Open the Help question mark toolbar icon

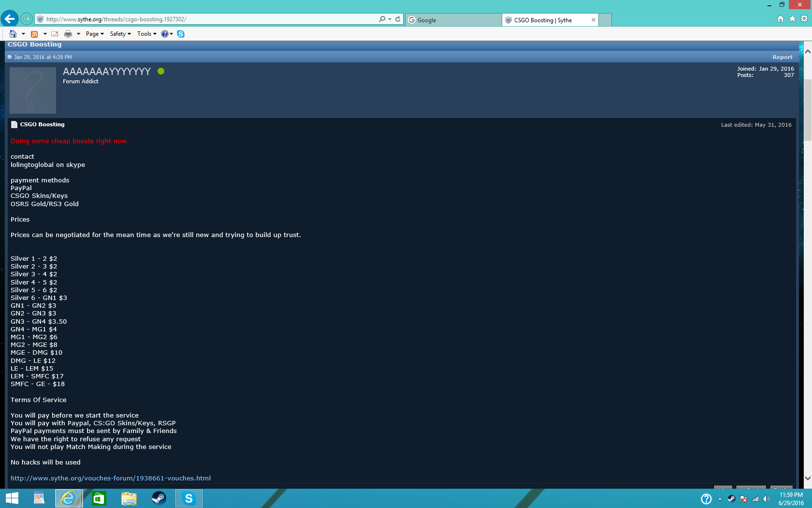pos(165,34)
